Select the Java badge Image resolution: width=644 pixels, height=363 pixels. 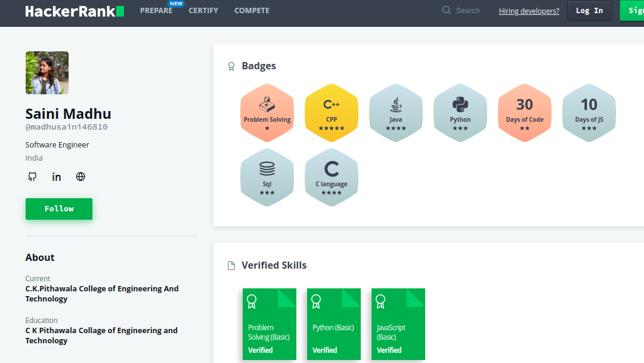[x=396, y=113]
